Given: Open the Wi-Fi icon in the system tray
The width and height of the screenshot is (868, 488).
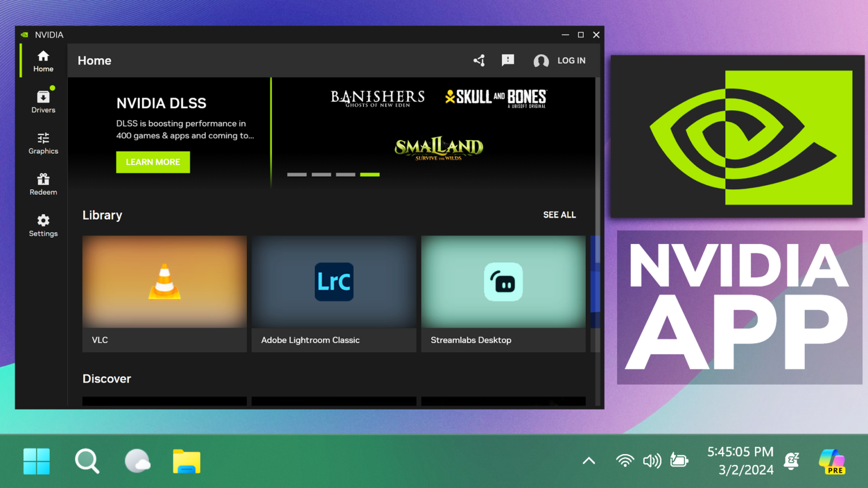Looking at the screenshot, I should pos(624,461).
